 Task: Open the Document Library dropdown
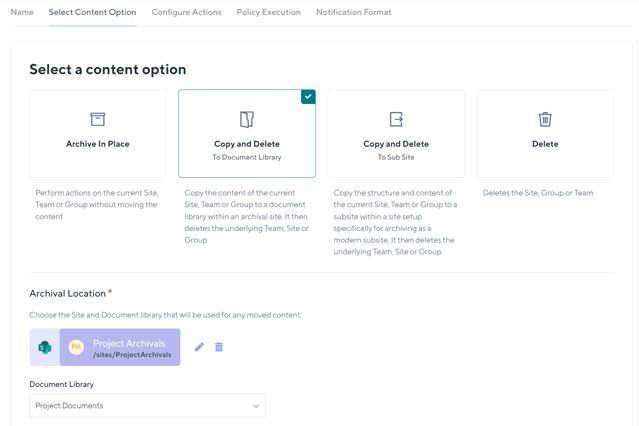(147, 406)
